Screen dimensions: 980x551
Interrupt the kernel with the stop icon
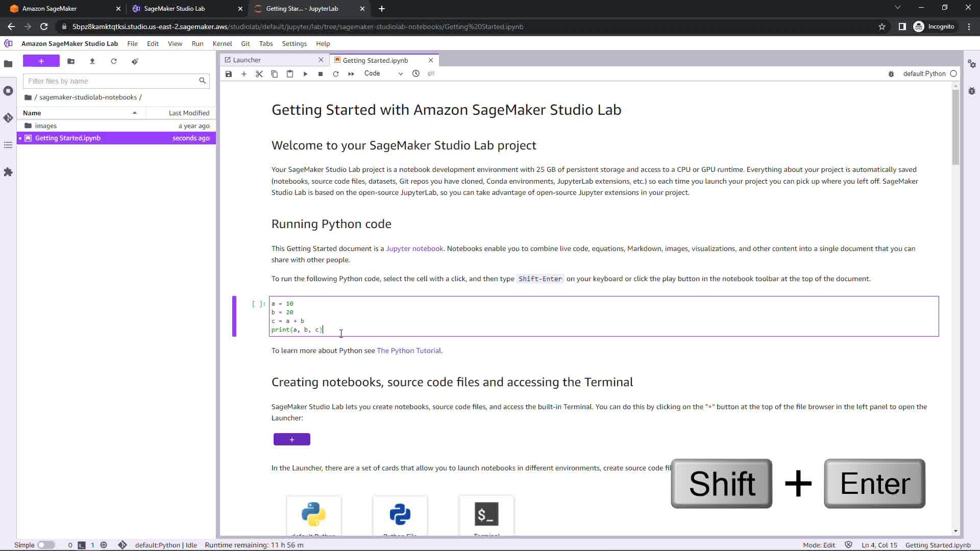321,74
